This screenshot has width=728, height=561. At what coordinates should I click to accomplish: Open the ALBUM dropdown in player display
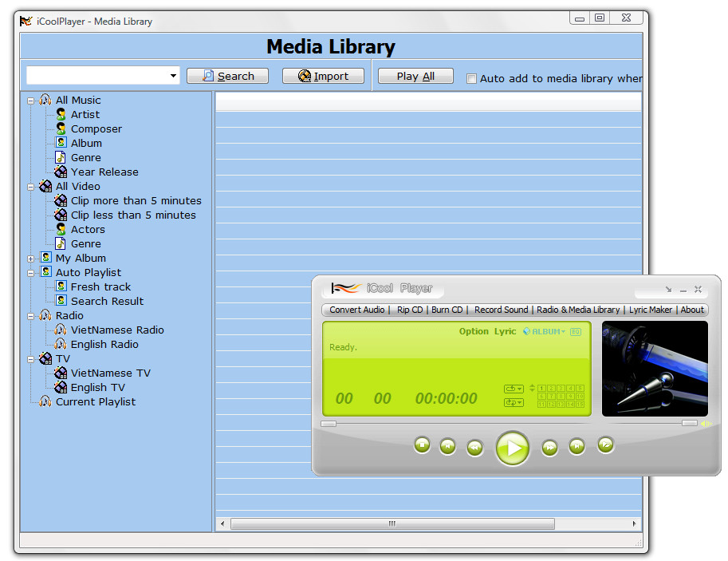pos(544,331)
